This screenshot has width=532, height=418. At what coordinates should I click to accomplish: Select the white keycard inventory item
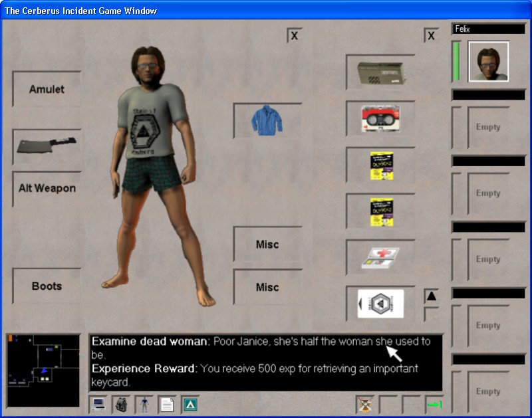[x=380, y=304]
